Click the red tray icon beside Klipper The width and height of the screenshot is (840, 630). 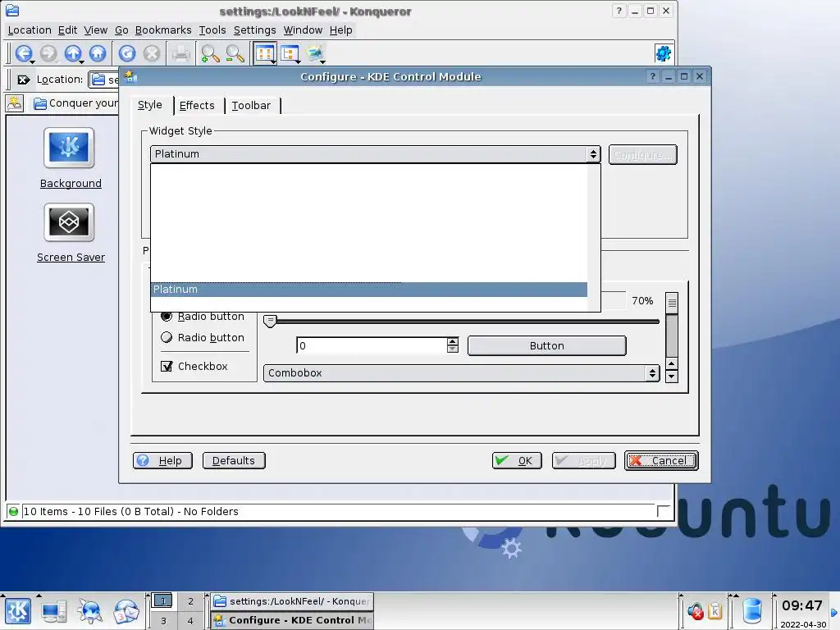(x=696, y=610)
